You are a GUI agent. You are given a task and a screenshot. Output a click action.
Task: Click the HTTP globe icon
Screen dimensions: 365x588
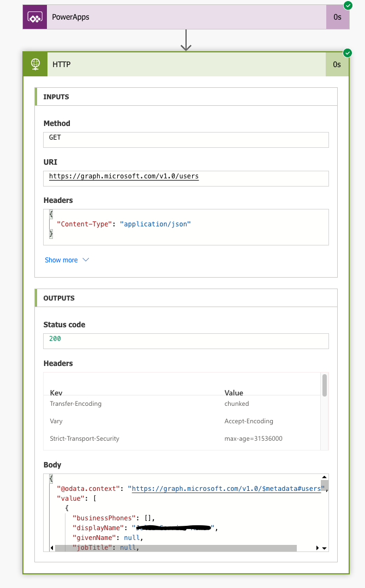35,64
